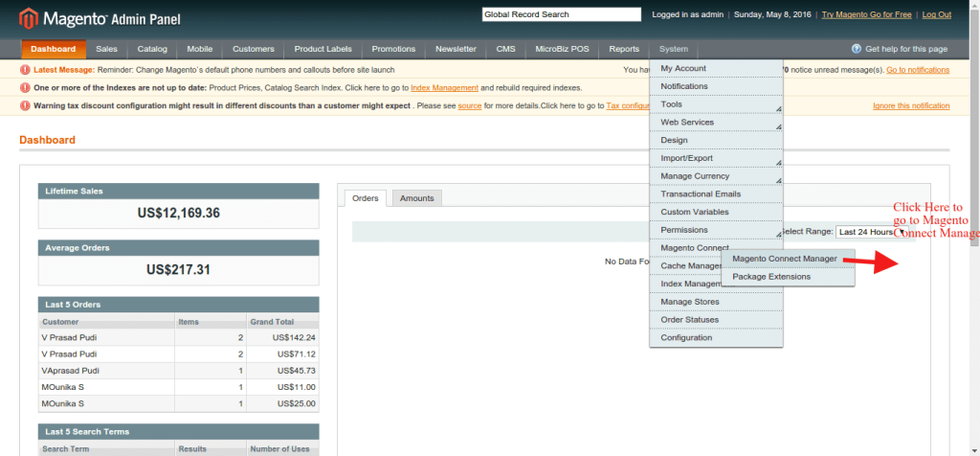
Task: Open the Customers menu
Action: point(253,49)
